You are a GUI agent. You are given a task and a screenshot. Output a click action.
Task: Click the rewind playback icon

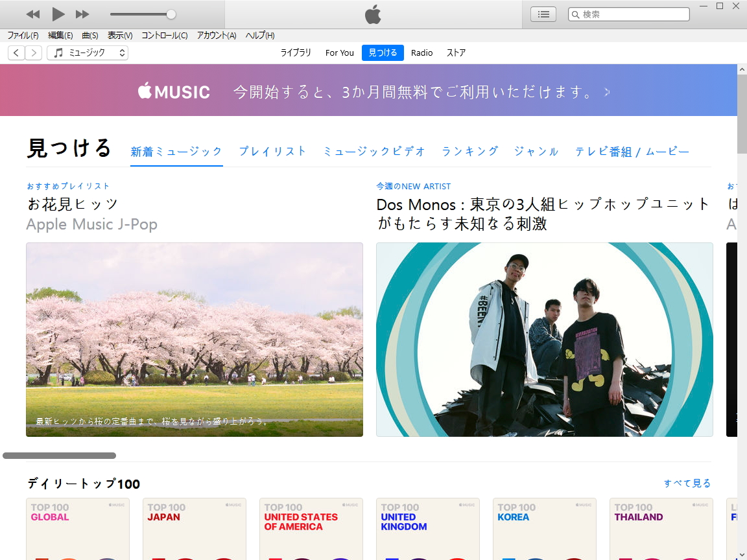pos(32,14)
